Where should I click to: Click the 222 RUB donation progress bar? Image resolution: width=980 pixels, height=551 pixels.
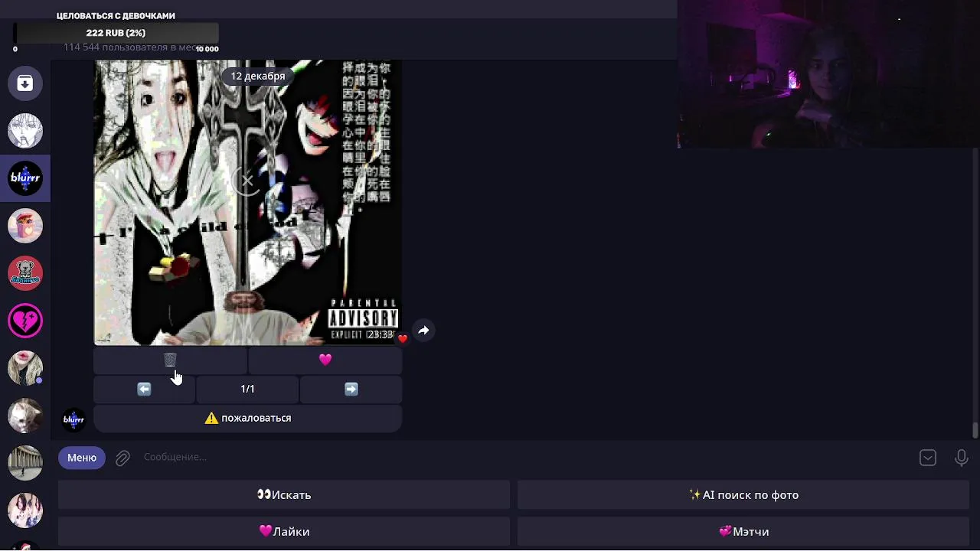pos(116,33)
